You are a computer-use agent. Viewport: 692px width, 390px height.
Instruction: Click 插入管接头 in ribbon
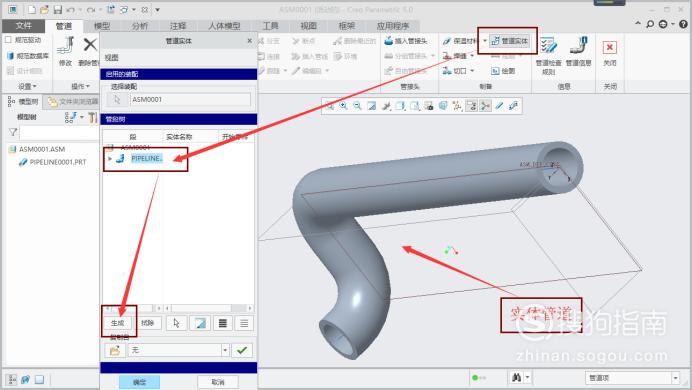[406, 41]
